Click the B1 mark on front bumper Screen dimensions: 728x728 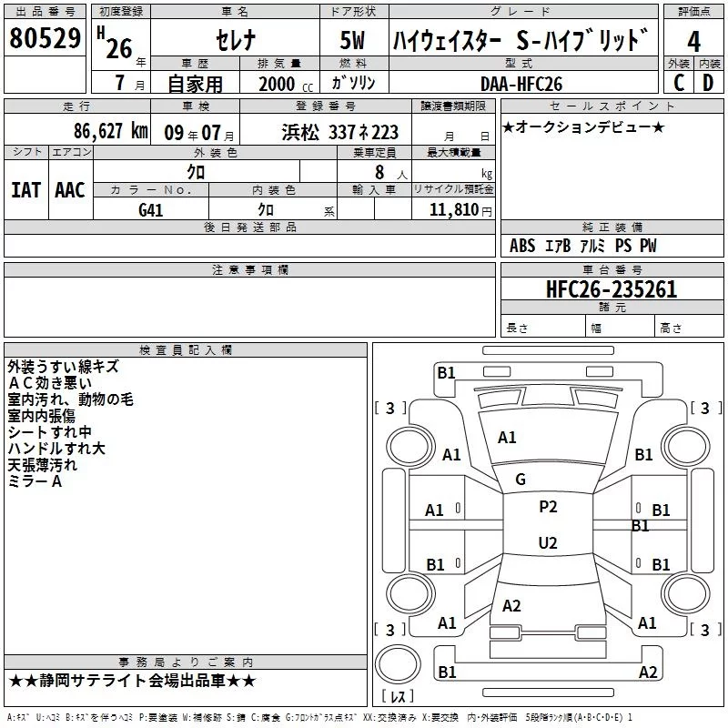[x=446, y=373]
